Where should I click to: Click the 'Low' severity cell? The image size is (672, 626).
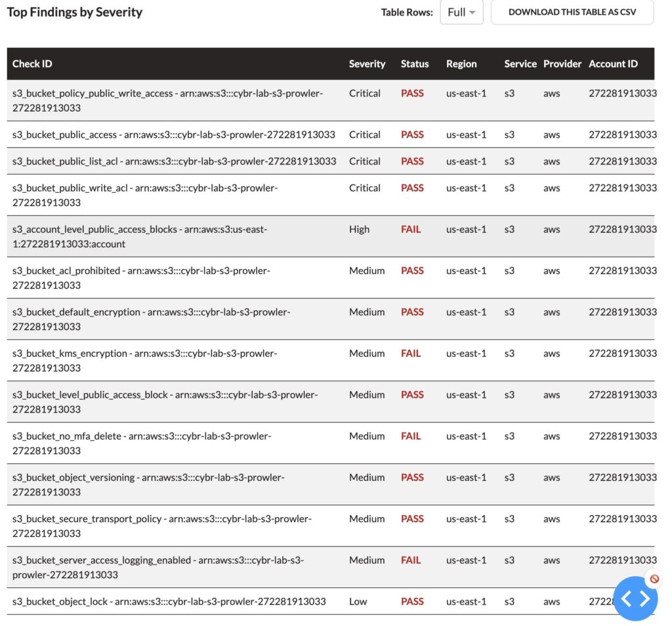[x=358, y=601]
